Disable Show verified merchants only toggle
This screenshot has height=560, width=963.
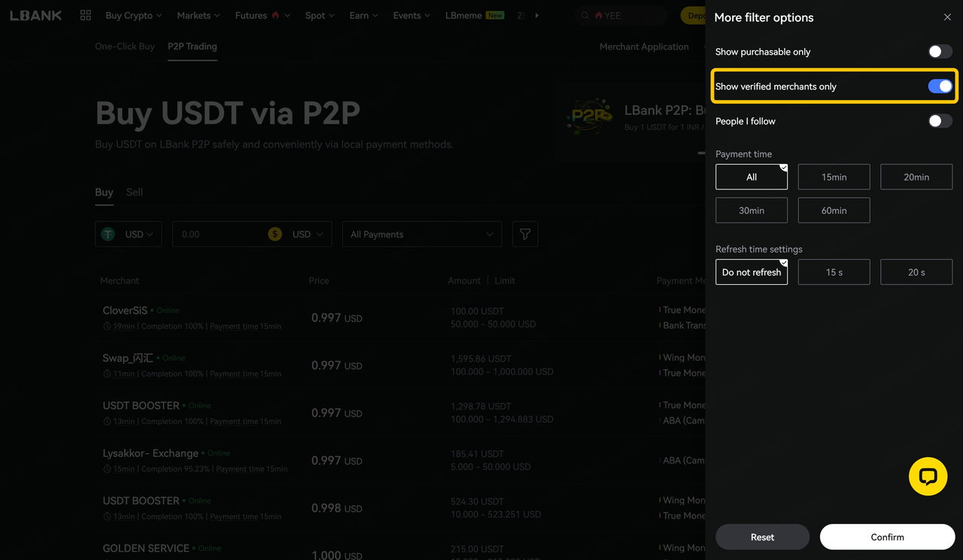(940, 86)
